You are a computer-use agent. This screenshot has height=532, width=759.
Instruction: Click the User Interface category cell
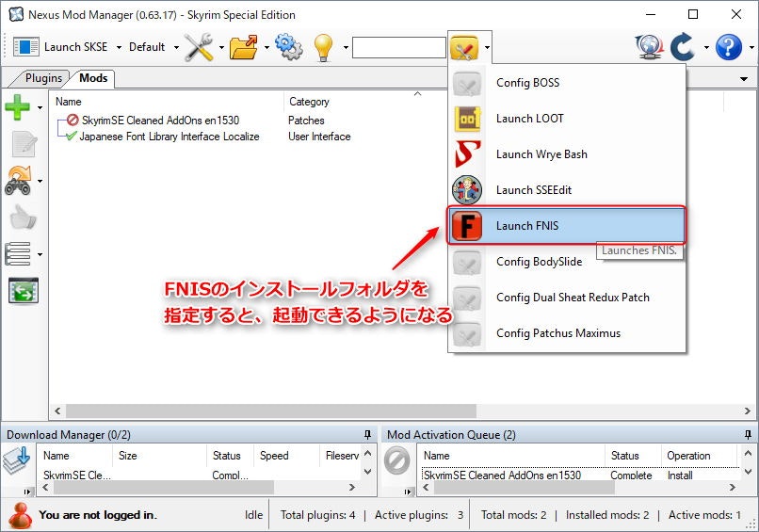(319, 137)
